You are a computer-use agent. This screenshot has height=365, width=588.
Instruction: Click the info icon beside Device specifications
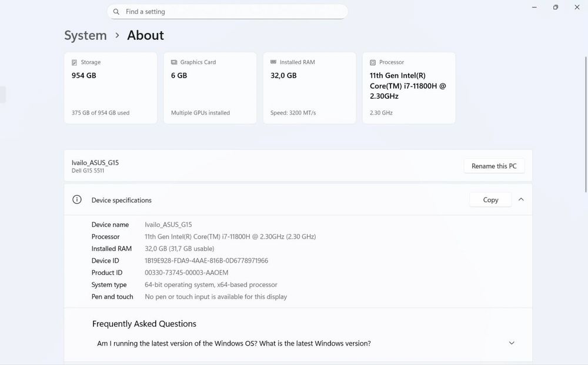pyautogui.click(x=77, y=200)
